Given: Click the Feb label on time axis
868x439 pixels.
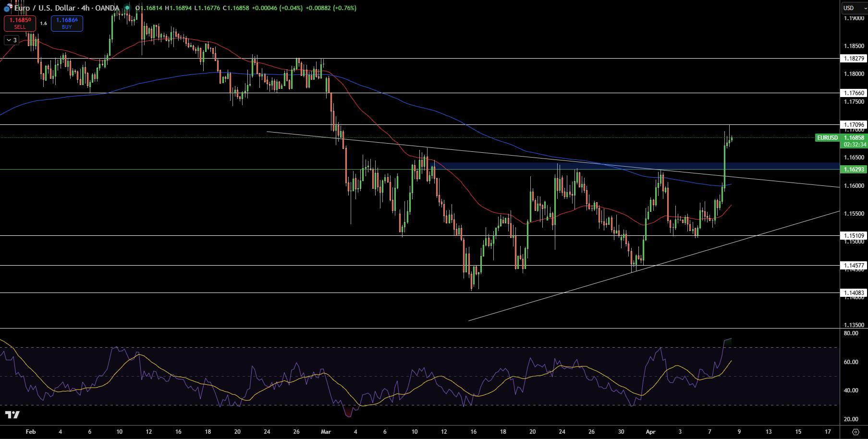Looking at the screenshot, I should point(31,432).
